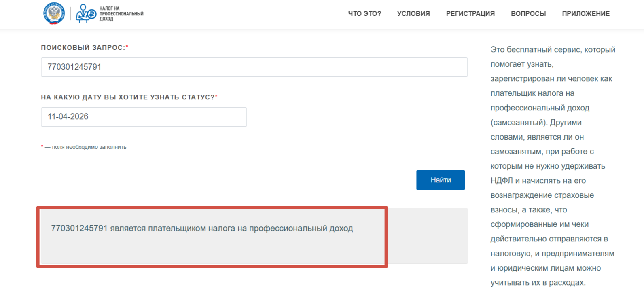Click the grey result panel right of red frame
644x292 pixels.
coord(427,236)
